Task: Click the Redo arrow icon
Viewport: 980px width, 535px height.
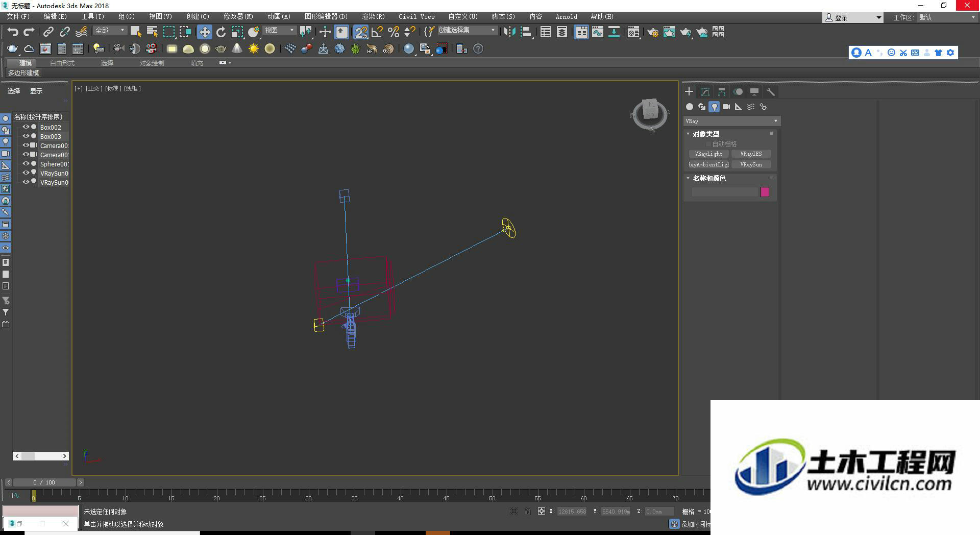Action: 29,32
